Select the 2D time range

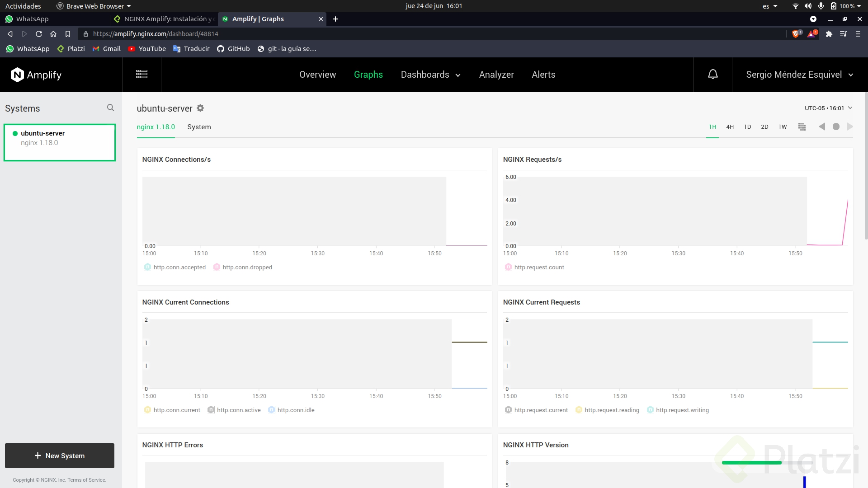coord(765,127)
